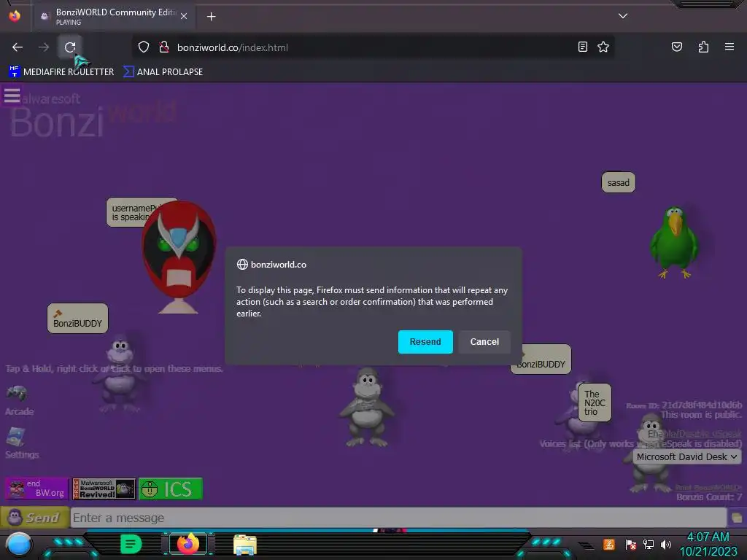Click the BonziBUDDY bubble with hammer icon
Screen dimensions: 747x560
point(77,318)
